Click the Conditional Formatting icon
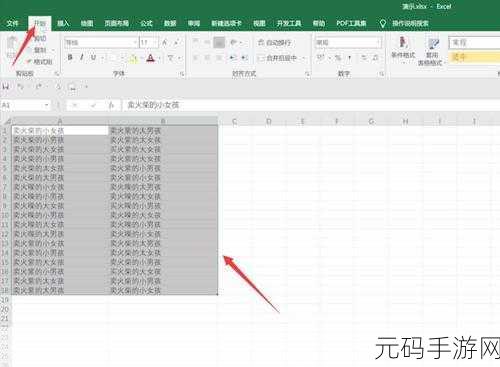 click(x=403, y=43)
